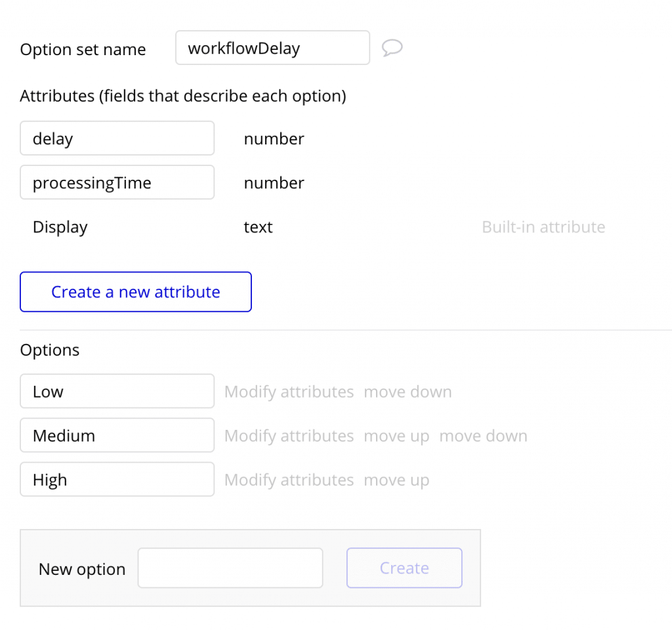Select the Display built-in attribute row
Viewport: 672px width, 630px height.
[60, 226]
